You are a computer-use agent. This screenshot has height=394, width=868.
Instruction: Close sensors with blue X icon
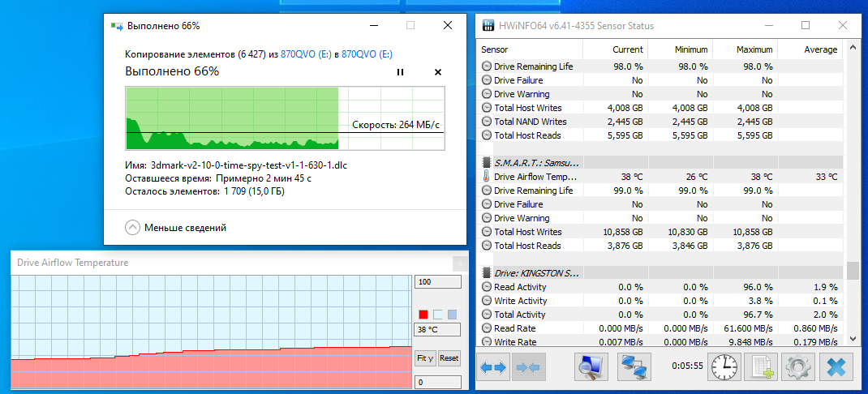coord(835,367)
